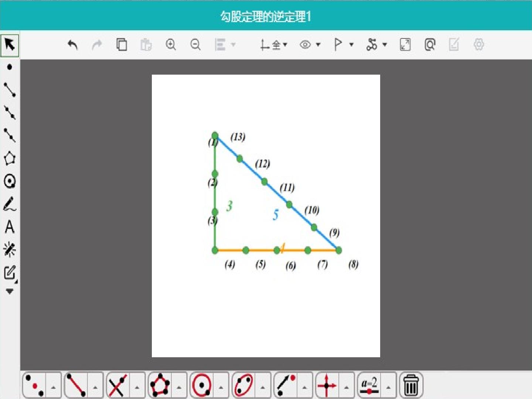532x399 pixels.
Task: Select the circle tool in left sidebar
Action: 10,181
